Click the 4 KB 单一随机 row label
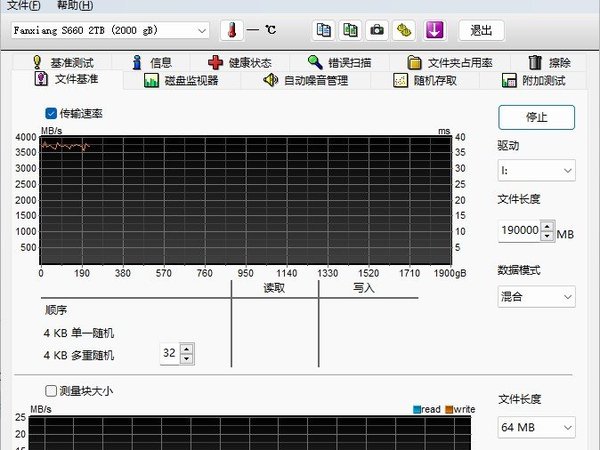 pos(79,333)
